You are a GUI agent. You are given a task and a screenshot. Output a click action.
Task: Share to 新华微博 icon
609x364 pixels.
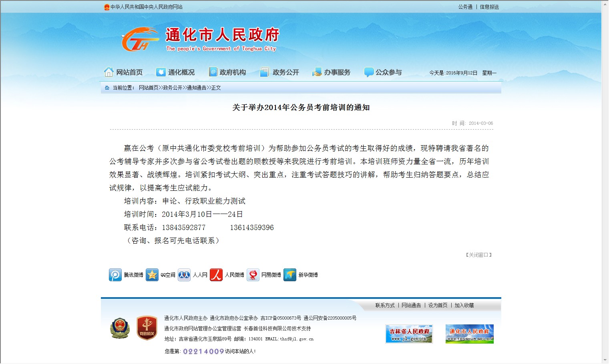(x=290, y=275)
